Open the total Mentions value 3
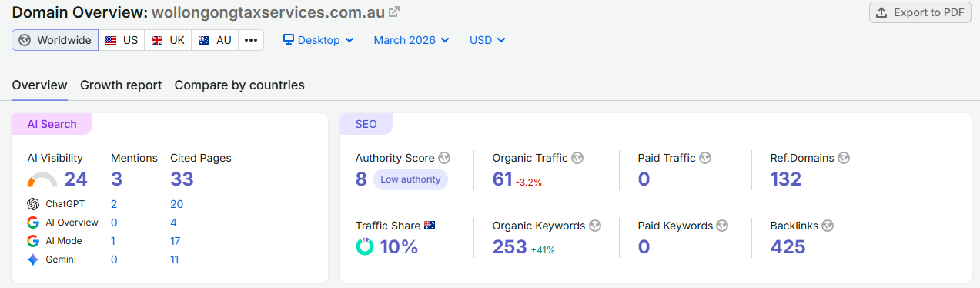 tap(117, 179)
